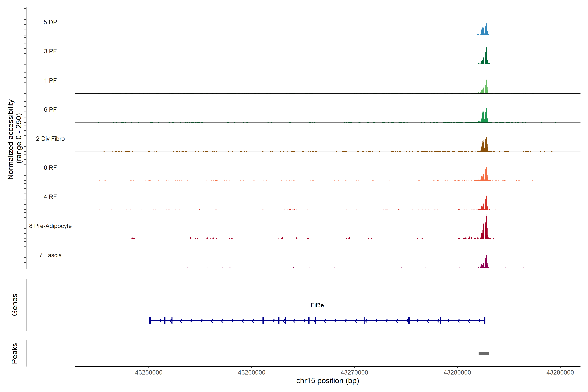Click the rightmost exon of Eif3e gene

(x=484, y=320)
